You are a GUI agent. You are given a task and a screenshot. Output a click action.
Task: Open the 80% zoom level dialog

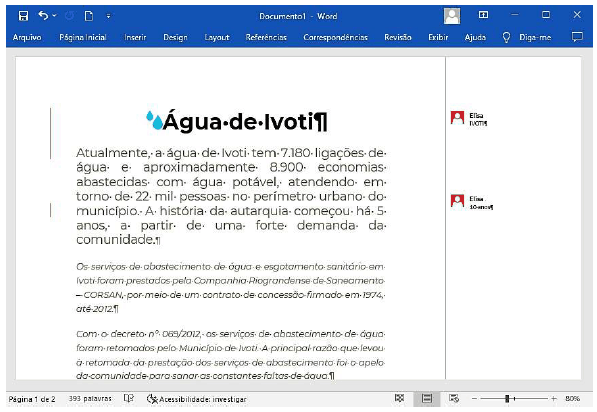point(572,399)
